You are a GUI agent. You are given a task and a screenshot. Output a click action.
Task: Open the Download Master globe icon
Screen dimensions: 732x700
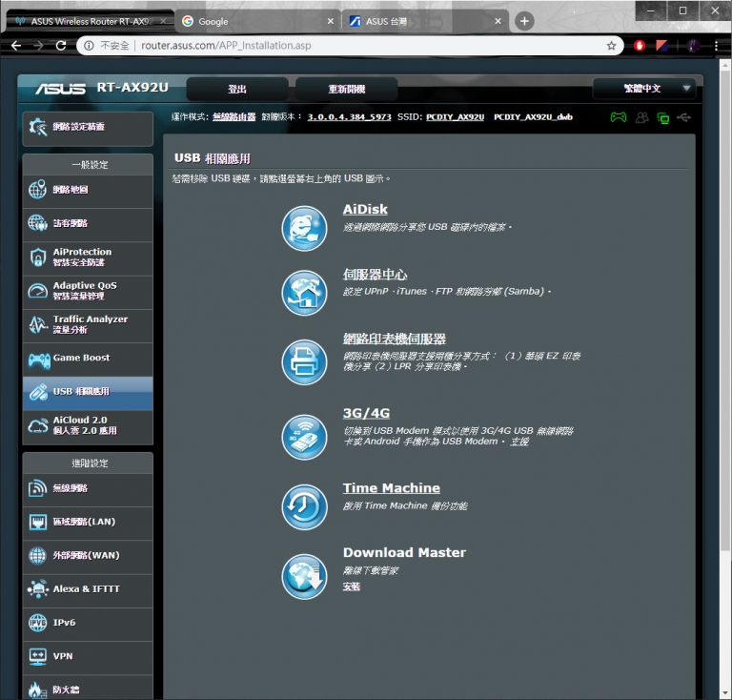(304, 576)
